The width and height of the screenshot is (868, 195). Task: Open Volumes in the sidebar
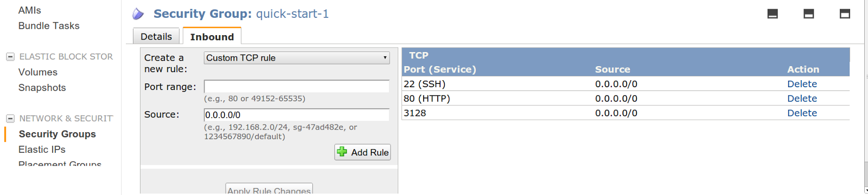(x=38, y=72)
